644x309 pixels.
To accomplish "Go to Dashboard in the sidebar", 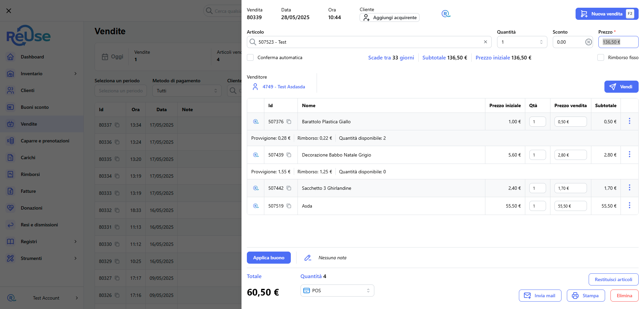I will point(32,57).
